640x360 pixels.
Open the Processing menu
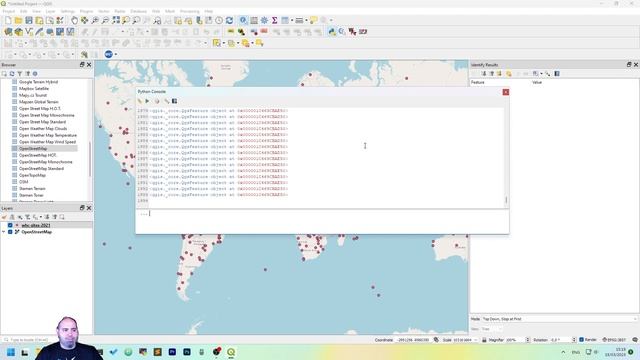tap(189, 11)
